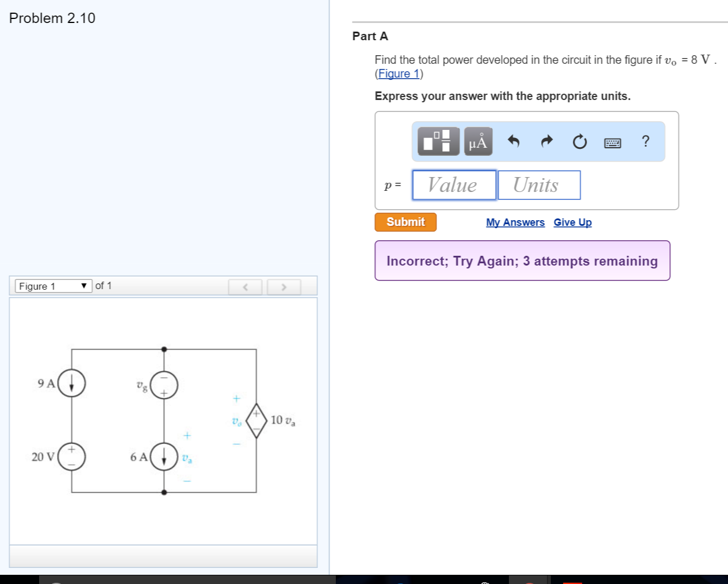Click the dropdown arrow beside Figure 1

[x=84, y=286]
